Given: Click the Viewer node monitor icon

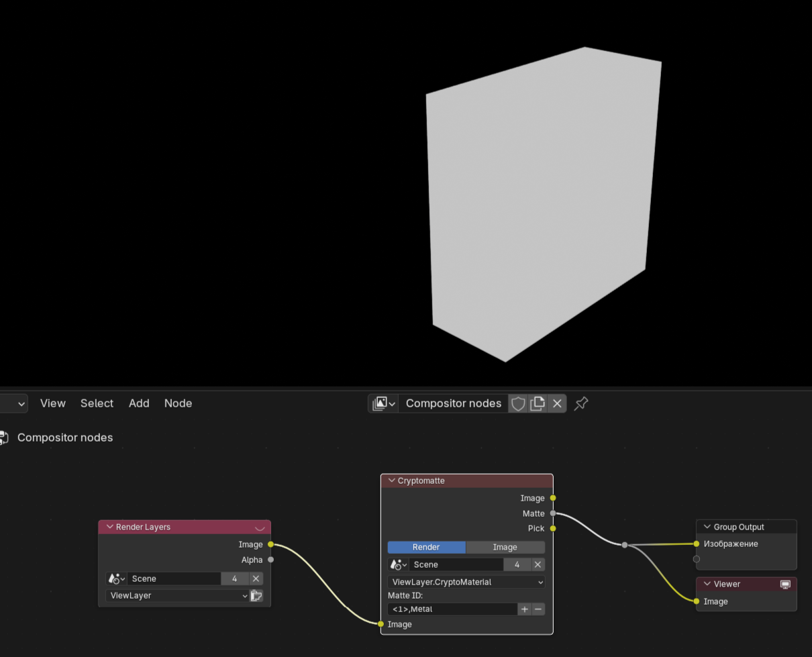Looking at the screenshot, I should click(785, 585).
